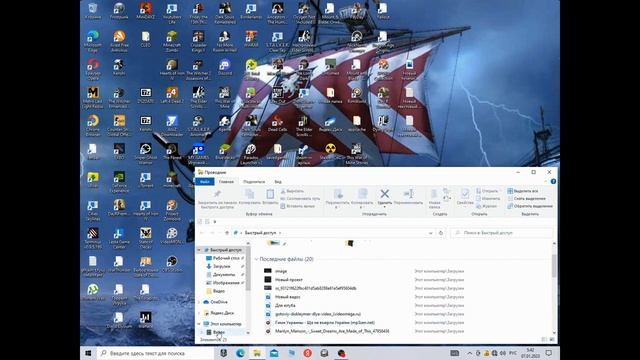Collapse the Последние файлы (20) group
Image resolution: width=640 pixels, height=360 pixels.
tap(256, 259)
